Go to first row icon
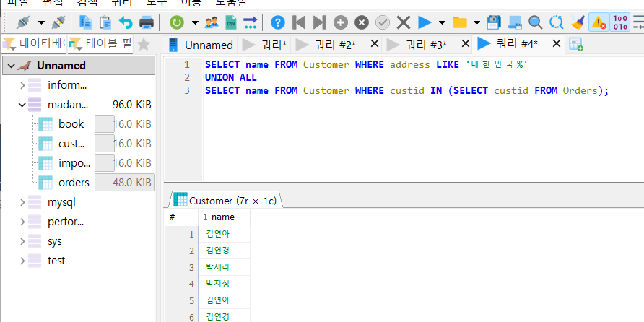The width and height of the screenshot is (644, 322). point(299,22)
